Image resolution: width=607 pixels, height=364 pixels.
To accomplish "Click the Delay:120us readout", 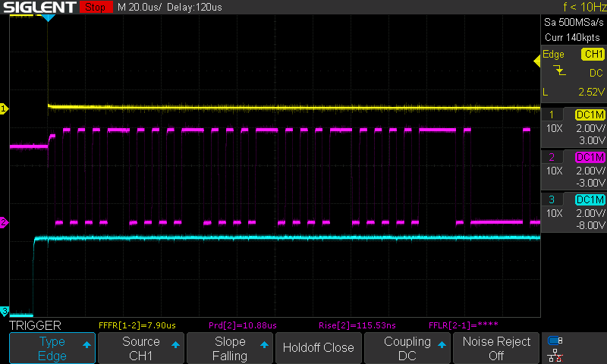I will (x=194, y=7).
